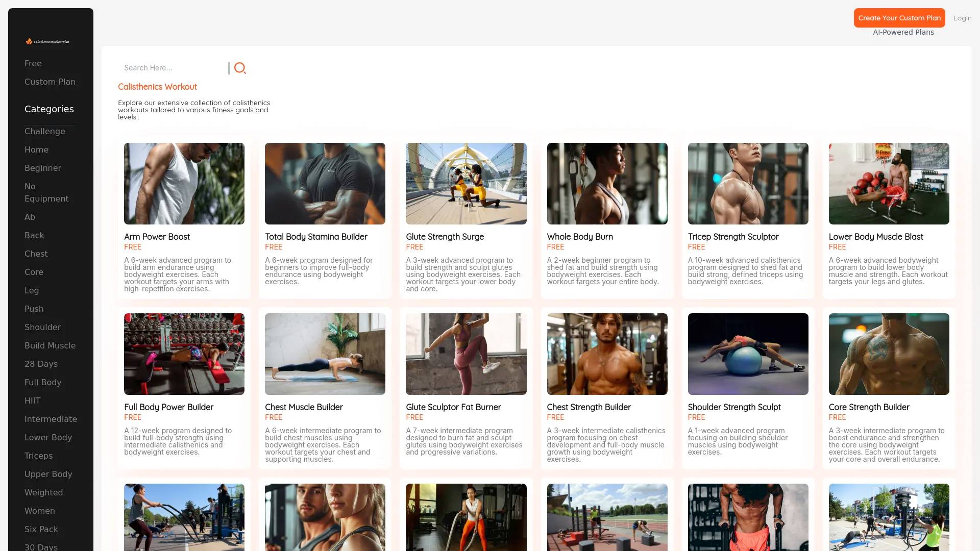This screenshot has height=551, width=980.
Task: Click the Total Body Stamina Builder title
Action: click(316, 237)
